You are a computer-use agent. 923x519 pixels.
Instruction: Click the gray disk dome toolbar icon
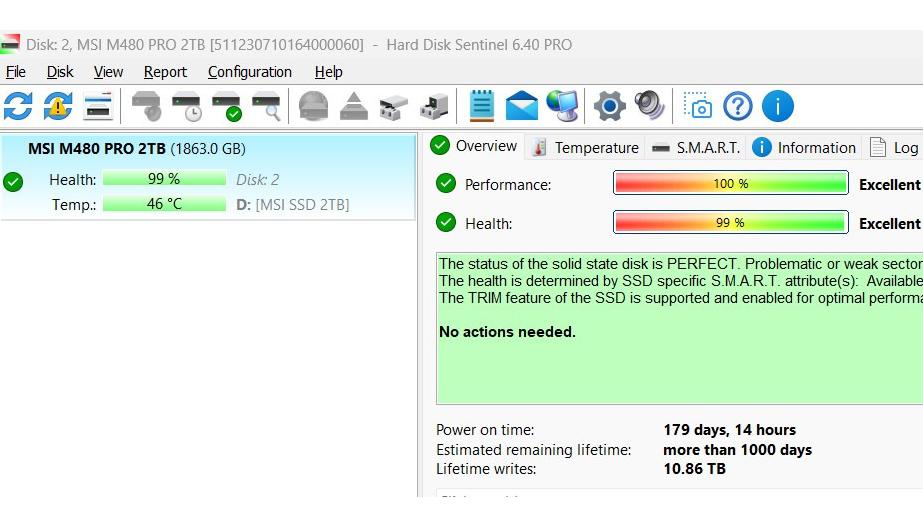click(314, 107)
